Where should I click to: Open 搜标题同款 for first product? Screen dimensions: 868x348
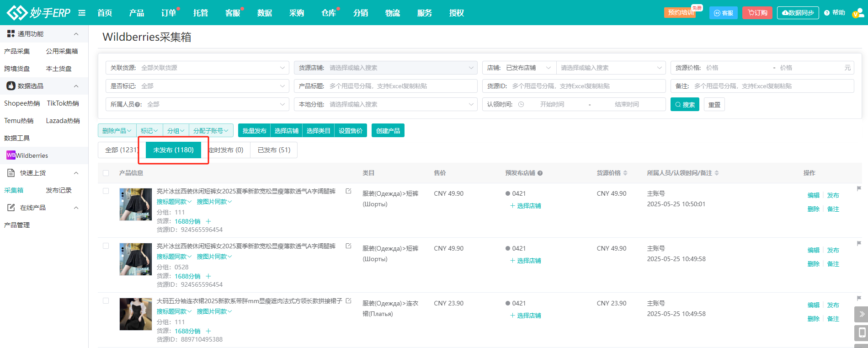[174, 202]
